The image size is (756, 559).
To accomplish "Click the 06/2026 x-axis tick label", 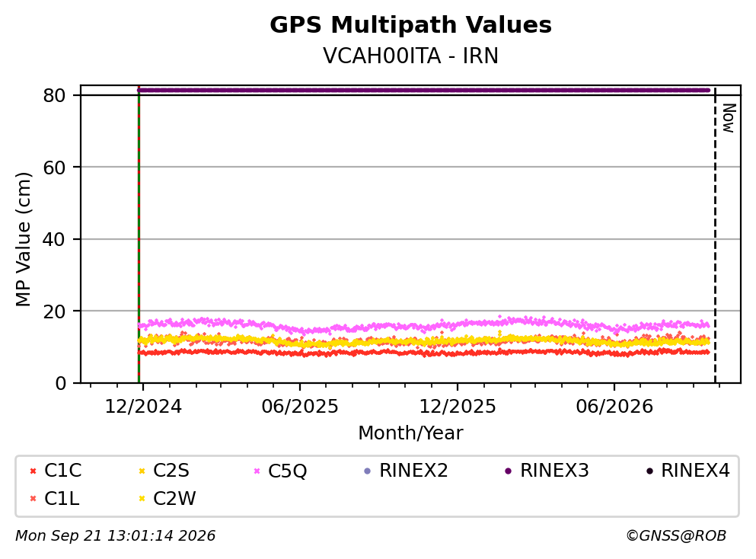I will [x=614, y=407].
